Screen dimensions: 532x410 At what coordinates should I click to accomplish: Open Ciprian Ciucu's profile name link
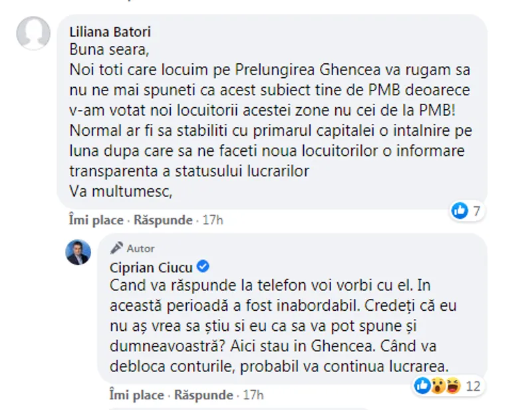[150, 267]
